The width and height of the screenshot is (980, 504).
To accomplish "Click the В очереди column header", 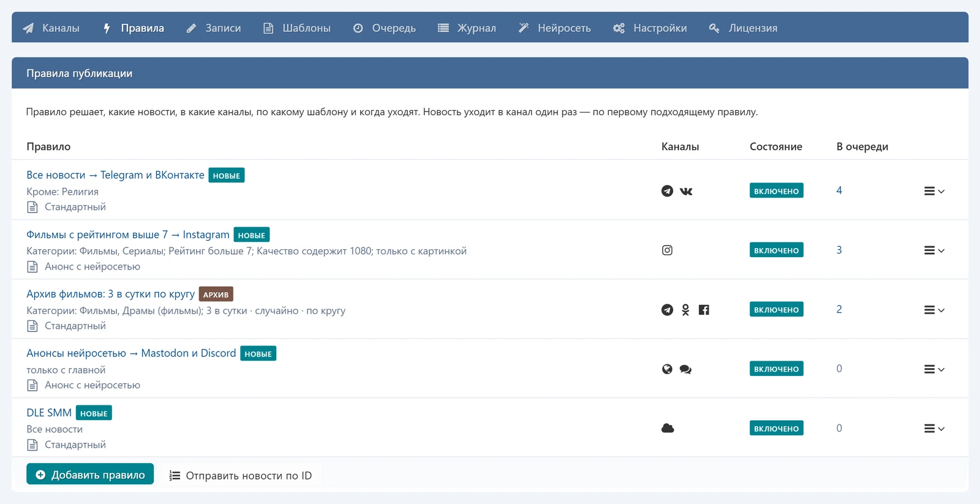I will pos(862,146).
